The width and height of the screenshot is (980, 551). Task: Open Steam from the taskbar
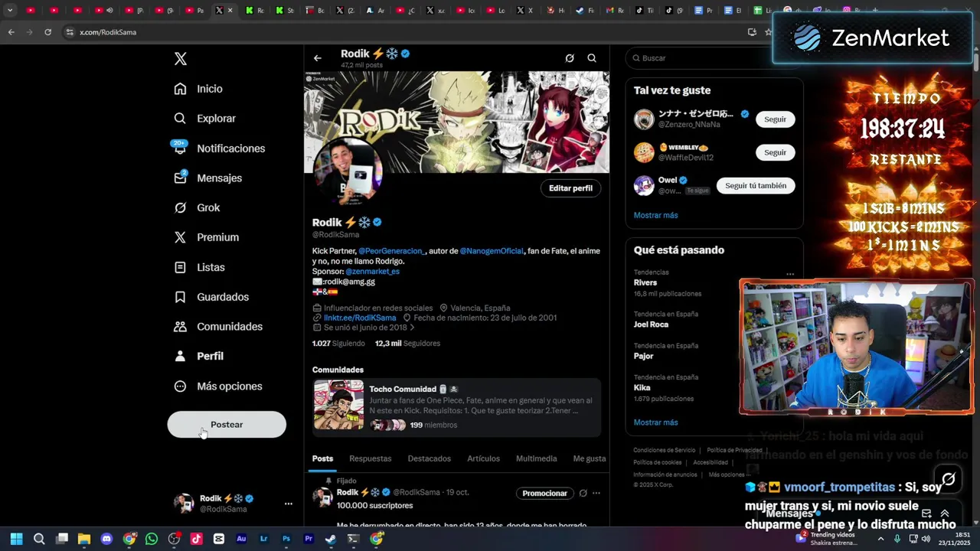click(331, 539)
